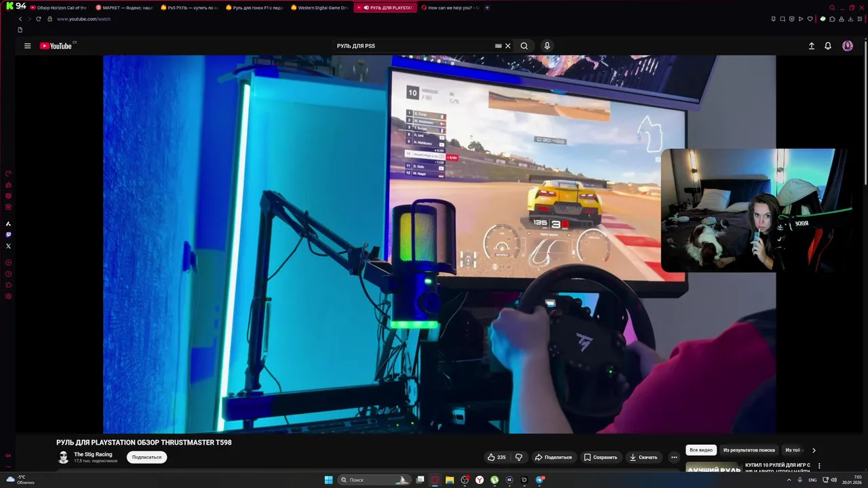This screenshot has height=488, width=868.
Task: Open sidebar history clock icon
Action: (x=8, y=274)
